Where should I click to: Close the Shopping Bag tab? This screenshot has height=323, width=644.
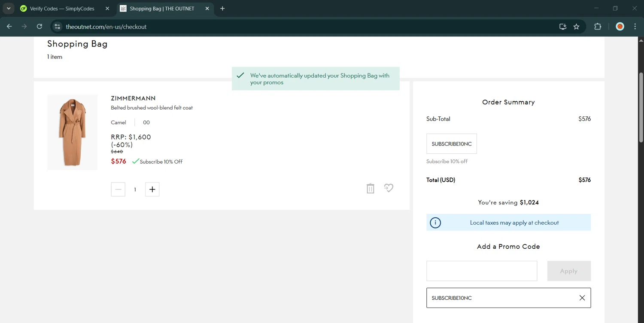[x=207, y=9]
